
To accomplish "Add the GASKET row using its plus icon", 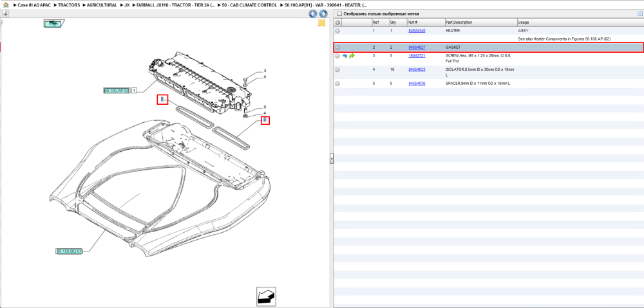I will [x=337, y=48].
